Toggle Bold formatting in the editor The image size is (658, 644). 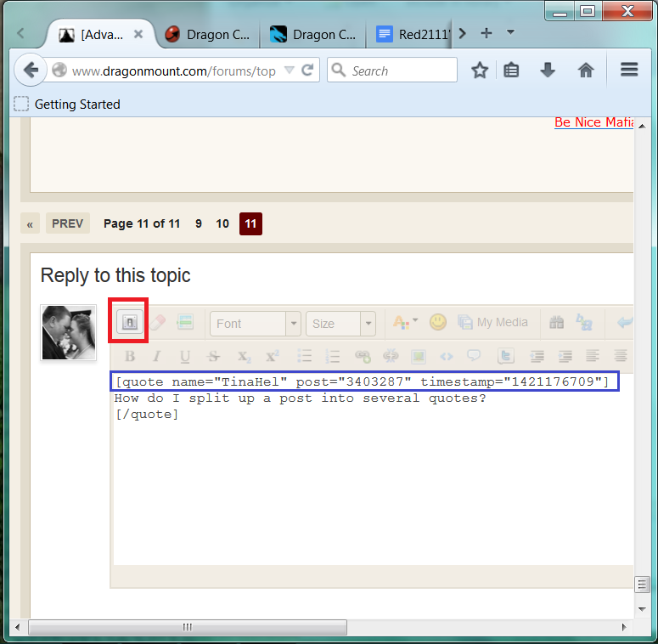tap(130, 356)
